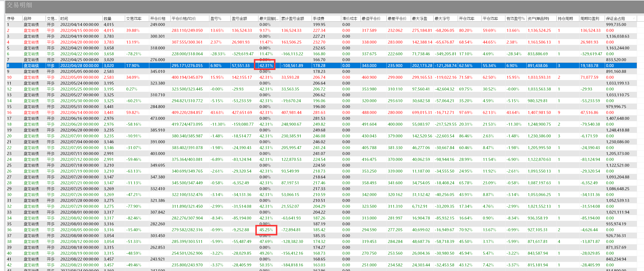The width and height of the screenshot is (644, 271).
Task: Select period average profit 19,183.78
Action: [589, 66]
